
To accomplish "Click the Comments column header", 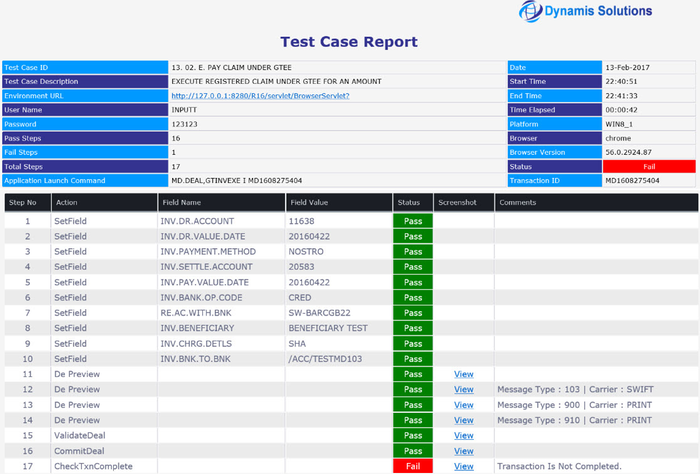I will (519, 202).
